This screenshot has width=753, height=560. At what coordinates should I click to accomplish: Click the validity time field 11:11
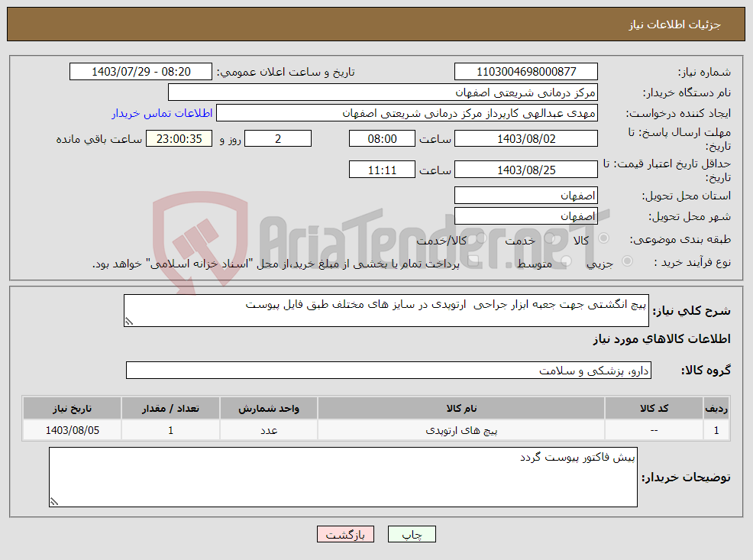382,170
